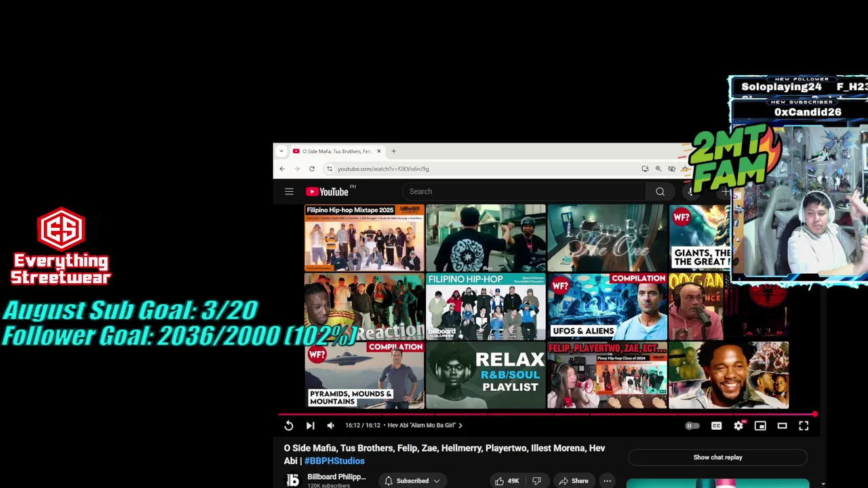Click the red video progress bar
Image resolution: width=868 pixels, height=488 pixels.
(x=547, y=413)
